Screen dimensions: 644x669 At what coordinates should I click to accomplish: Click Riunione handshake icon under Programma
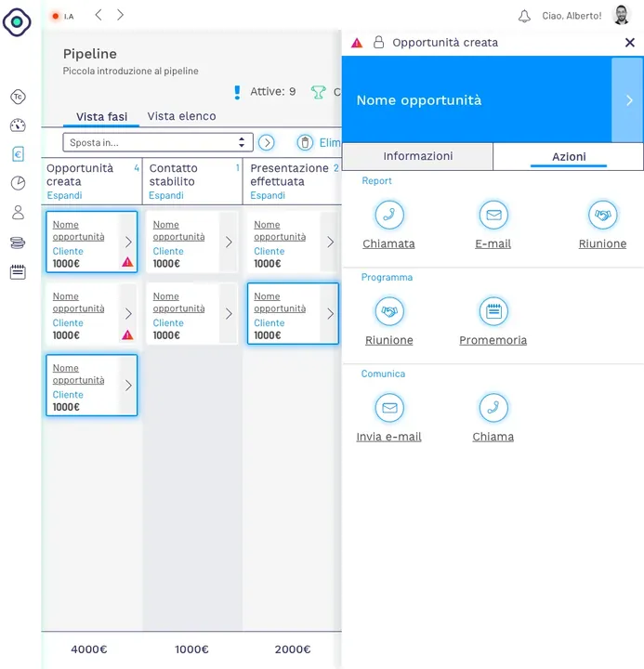point(389,311)
